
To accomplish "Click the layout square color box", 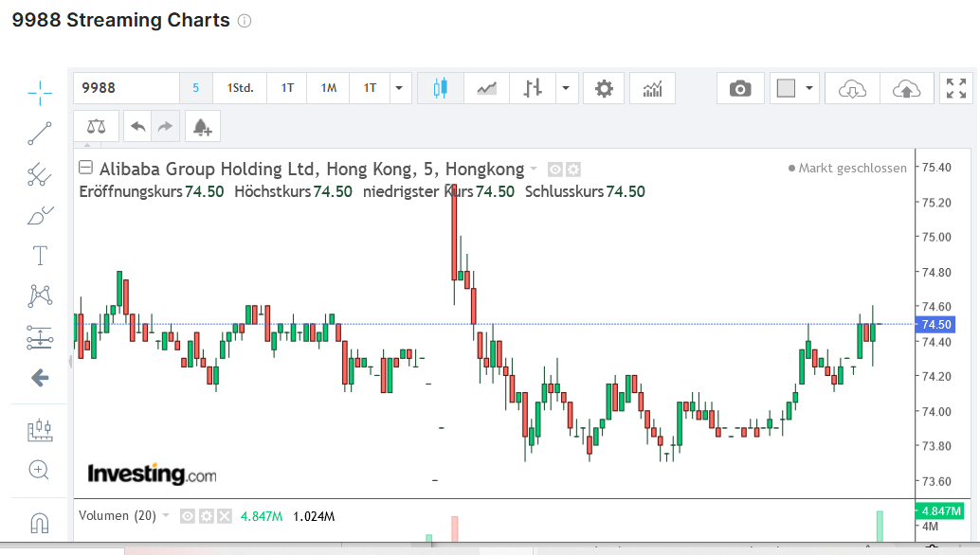I will 786,88.
